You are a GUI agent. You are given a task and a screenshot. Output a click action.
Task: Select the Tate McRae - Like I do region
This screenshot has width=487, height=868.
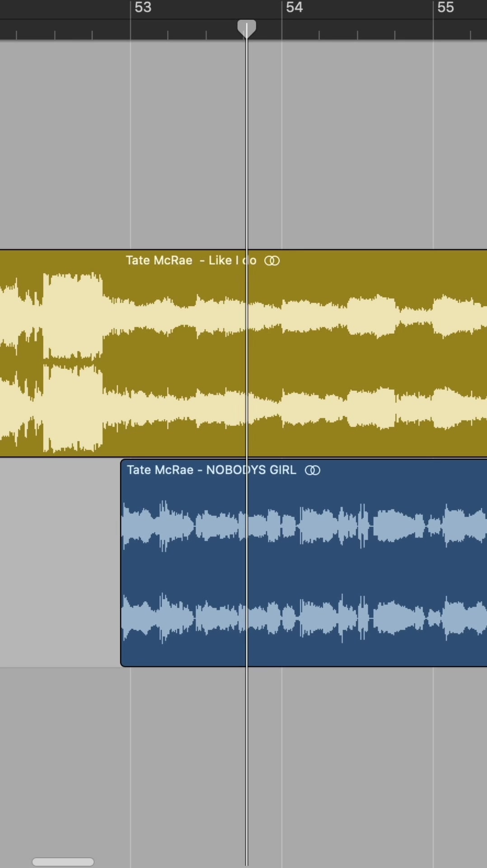243,353
